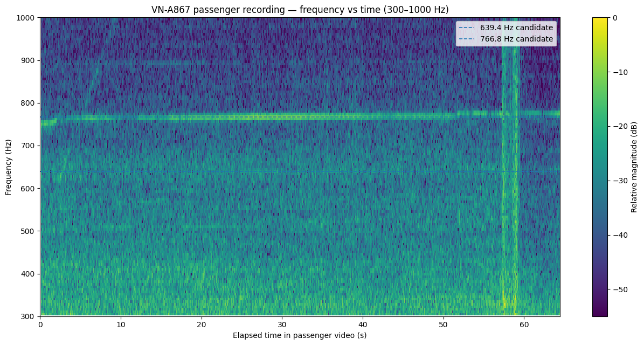
Task: Click the dashed line sample beside 766.8 Hz
Action: (467, 39)
